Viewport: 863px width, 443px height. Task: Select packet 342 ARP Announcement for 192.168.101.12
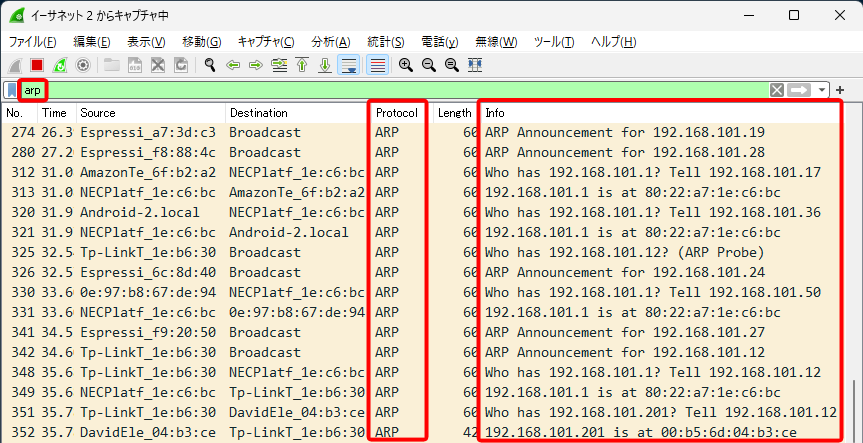(422, 353)
